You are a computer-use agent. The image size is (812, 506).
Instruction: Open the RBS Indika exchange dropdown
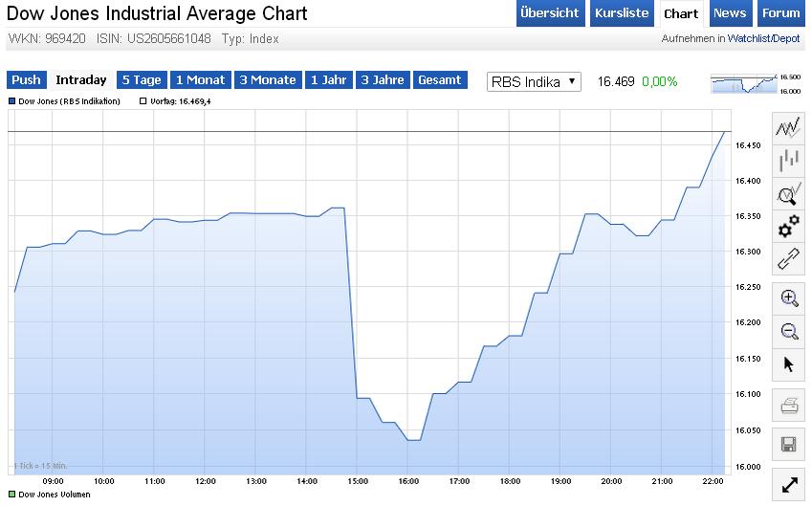click(x=534, y=81)
